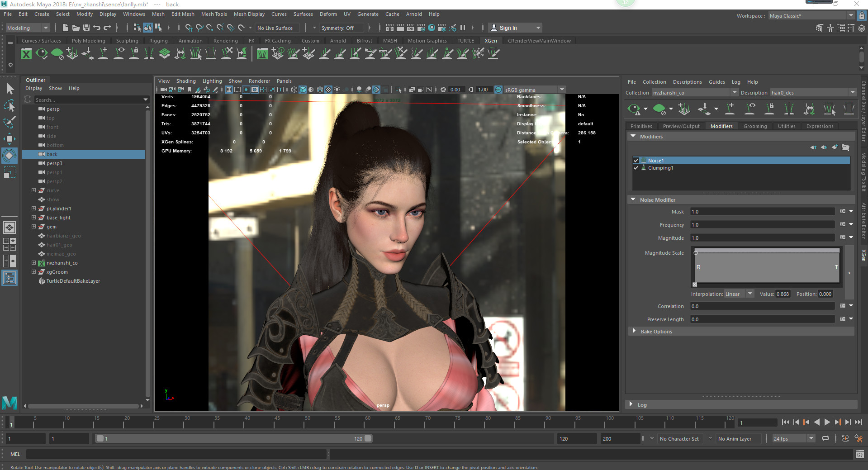This screenshot has width=868, height=470.
Task: Select the arrow Select tool
Action: click(x=9, y=89)
